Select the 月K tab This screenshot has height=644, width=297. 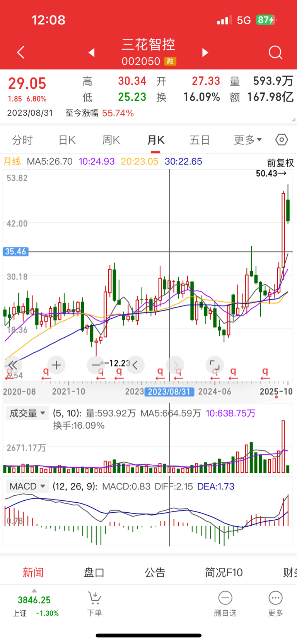pos(156,140)
